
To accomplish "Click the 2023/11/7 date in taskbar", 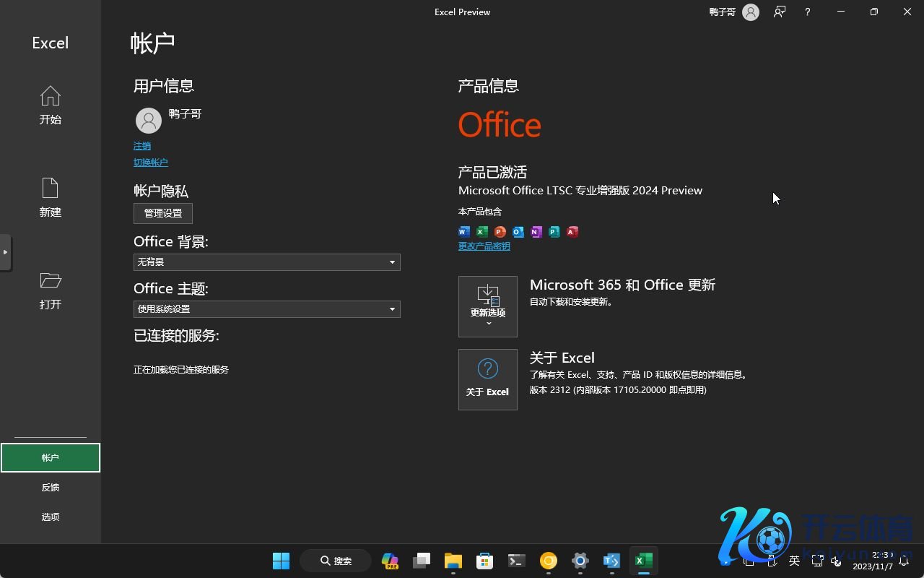I will point(873,567).
